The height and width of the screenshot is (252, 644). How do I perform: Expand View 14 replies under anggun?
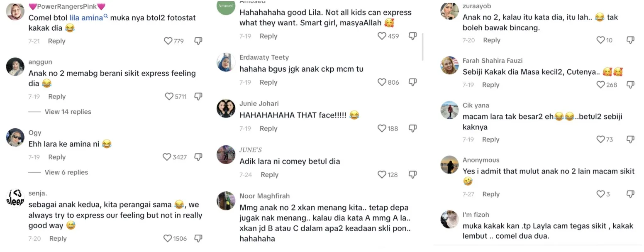tap(68, 112)
